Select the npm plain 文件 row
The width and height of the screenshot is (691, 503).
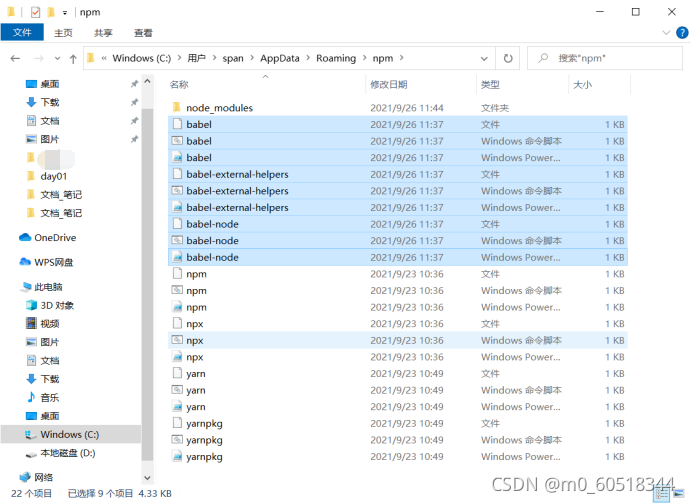398,274
